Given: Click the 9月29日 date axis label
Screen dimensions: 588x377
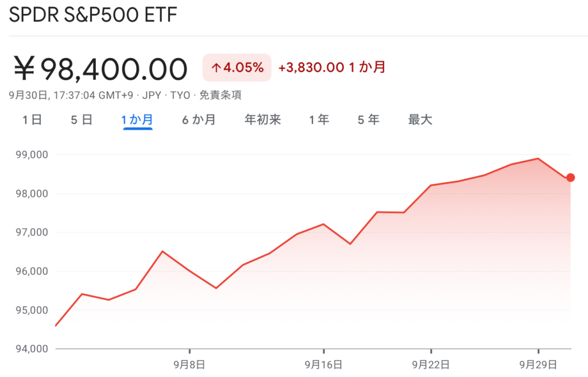Looking at the screenshot, I should coord(538,364).
